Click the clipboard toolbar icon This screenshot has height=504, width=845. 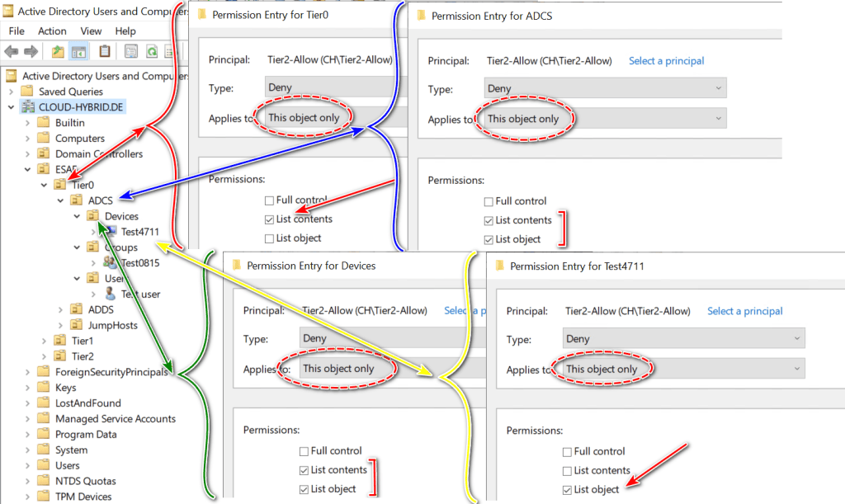coord(105,52)
